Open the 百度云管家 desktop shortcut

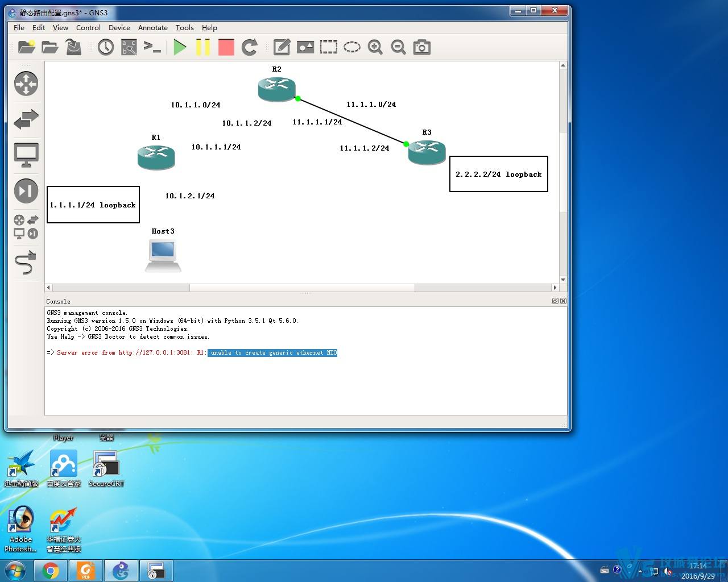pos(64,469)
